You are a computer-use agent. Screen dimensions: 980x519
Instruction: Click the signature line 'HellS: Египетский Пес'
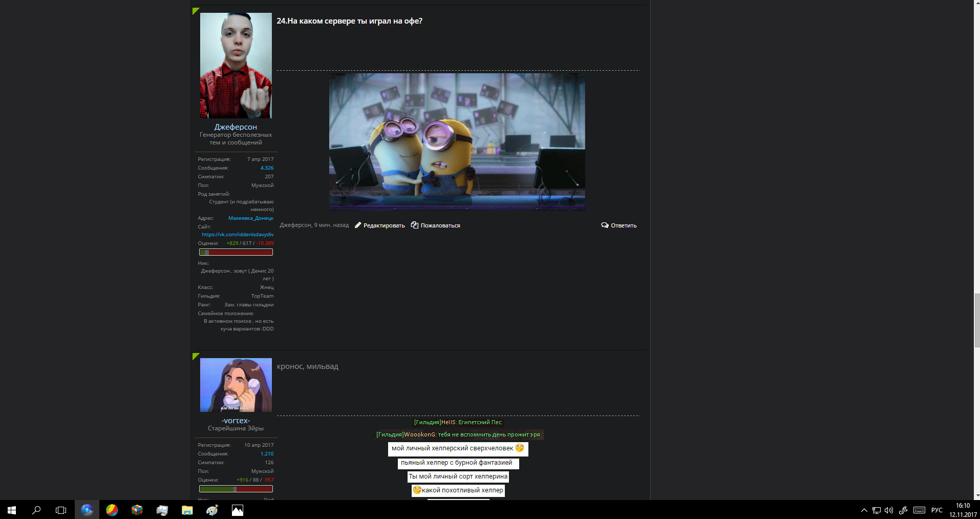coord(458,422)
